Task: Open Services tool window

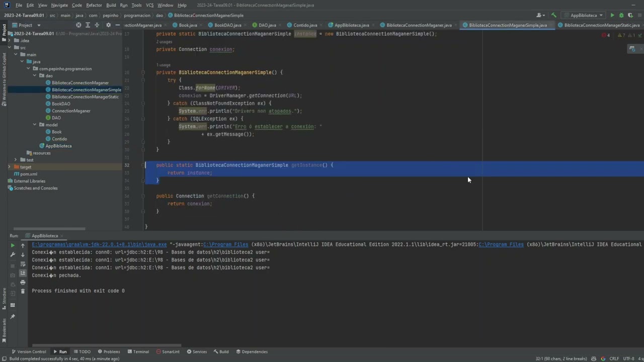Action: point(197,351)
